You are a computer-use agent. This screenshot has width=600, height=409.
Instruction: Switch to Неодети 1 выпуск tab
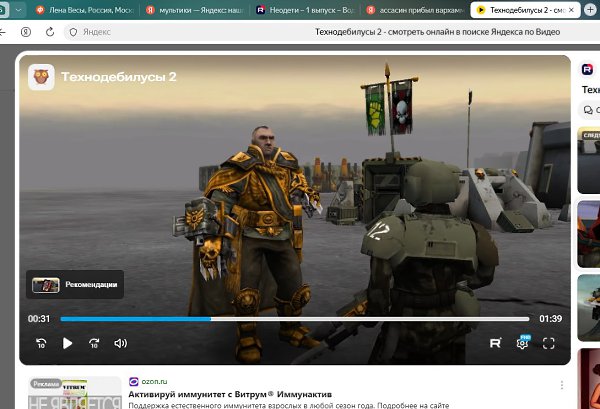pos(305,10)
